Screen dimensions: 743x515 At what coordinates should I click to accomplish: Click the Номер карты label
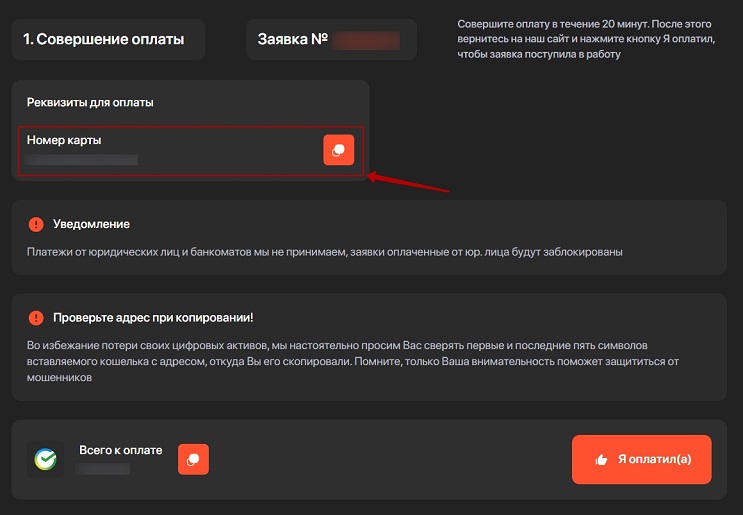click(x=64, y=140)
